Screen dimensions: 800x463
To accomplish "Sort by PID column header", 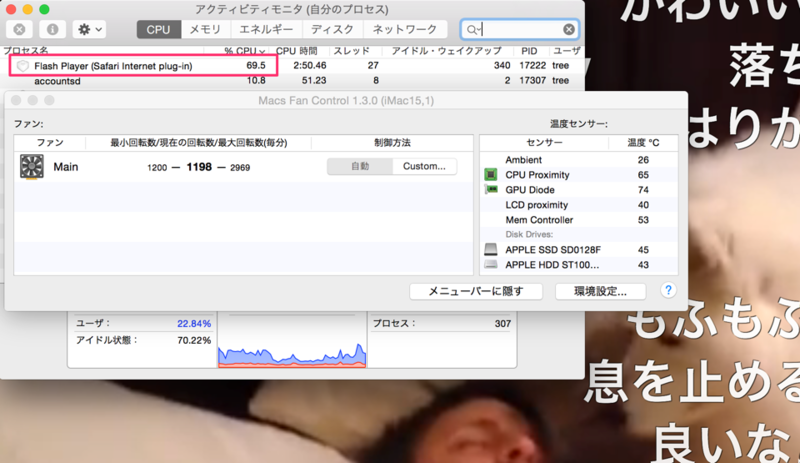I will tap(529, 51).
